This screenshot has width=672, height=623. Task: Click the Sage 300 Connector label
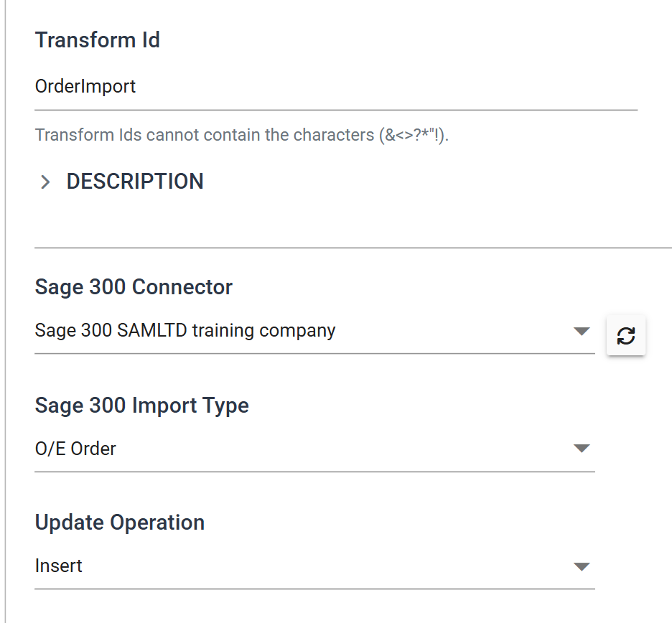point(134,286)
